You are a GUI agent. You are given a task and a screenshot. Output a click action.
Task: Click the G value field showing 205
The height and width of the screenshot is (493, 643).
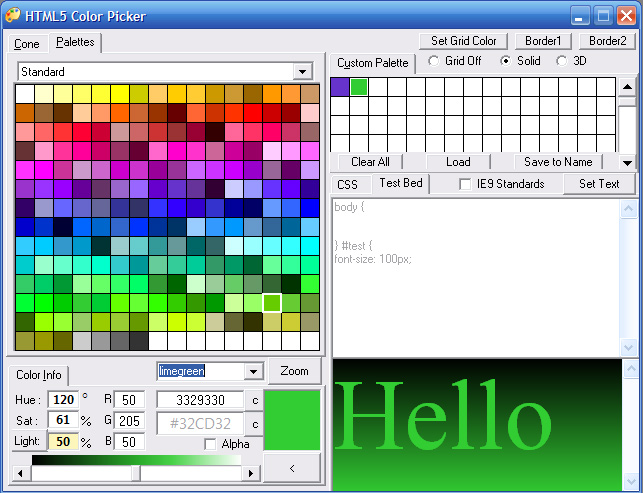point(129,421)
